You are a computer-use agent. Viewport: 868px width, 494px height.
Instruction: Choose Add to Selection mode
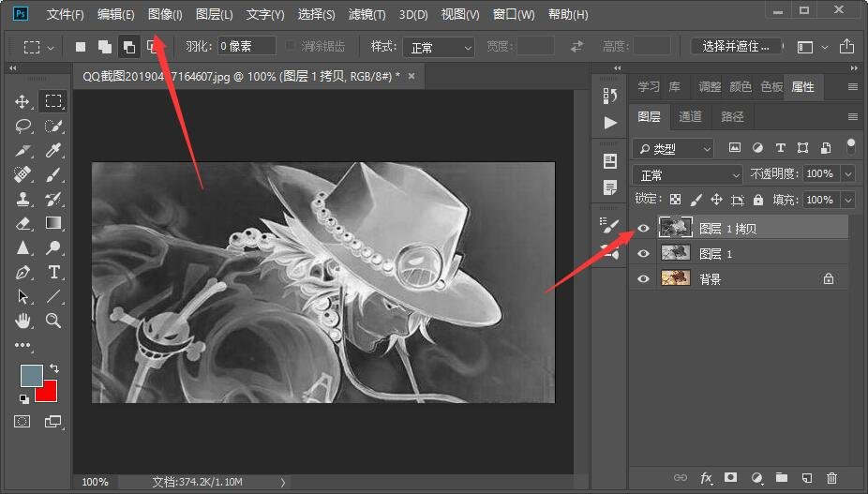[x=105, y=47]
